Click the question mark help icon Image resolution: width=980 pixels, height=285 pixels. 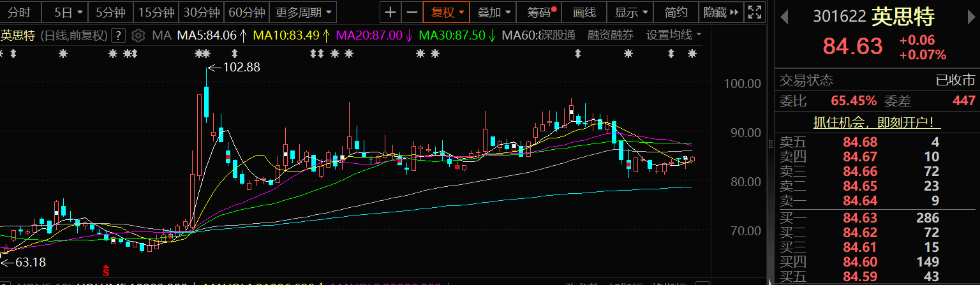tap(118, 35)
